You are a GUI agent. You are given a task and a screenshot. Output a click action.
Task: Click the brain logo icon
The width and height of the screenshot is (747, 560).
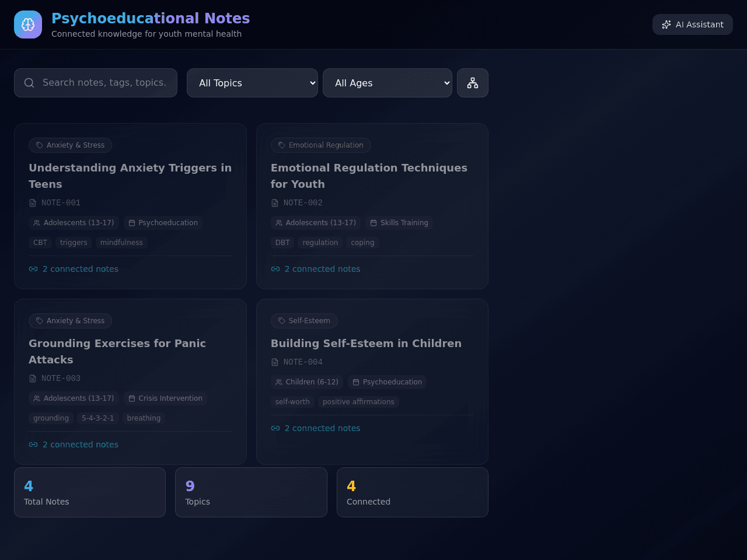pos(28,24)
